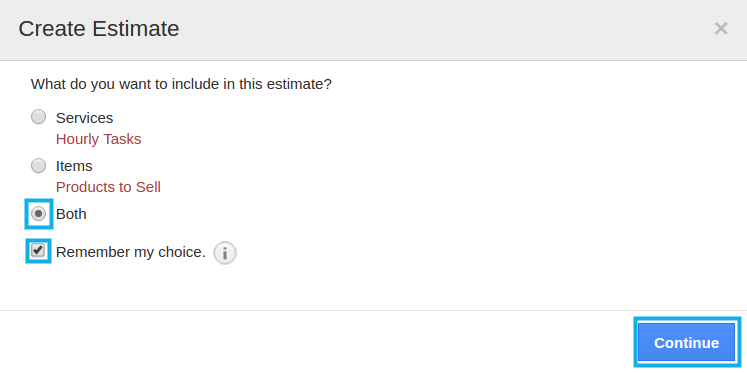This screenshot has height=373, width=747.
Task: Click the Remember my choice label text
Action: point(131,252)
